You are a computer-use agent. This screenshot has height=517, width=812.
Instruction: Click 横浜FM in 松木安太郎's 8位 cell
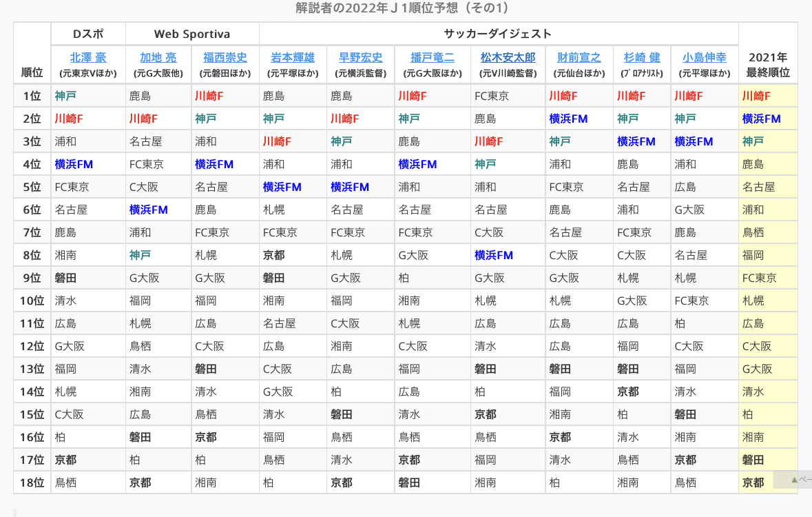494,255
